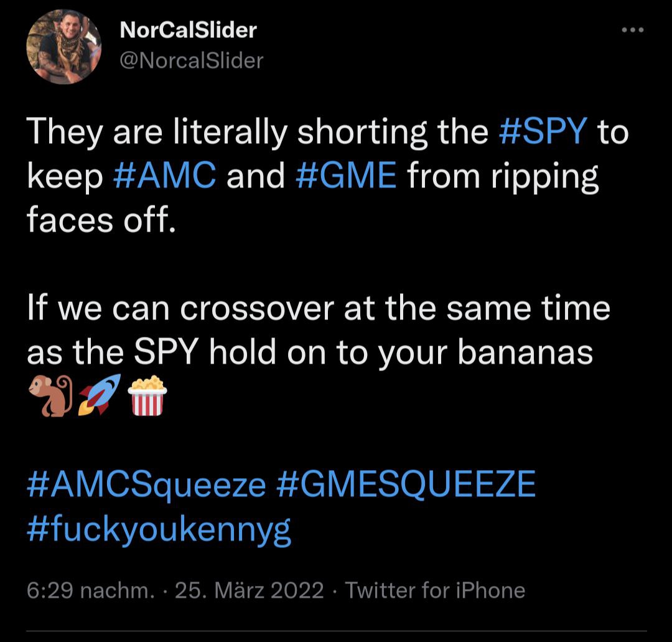Click the date 25. März 2022
This screenshot has width=672, height=642.
coord(250,590)
